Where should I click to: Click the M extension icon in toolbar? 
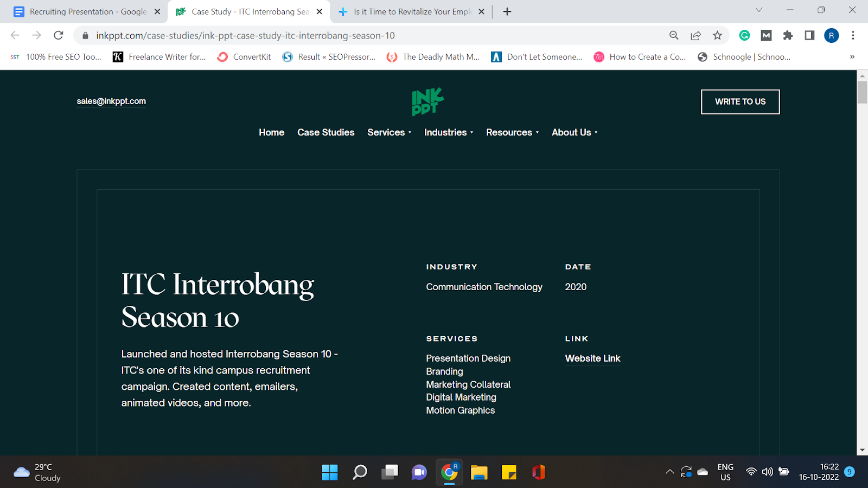click(x=766, y=35)
